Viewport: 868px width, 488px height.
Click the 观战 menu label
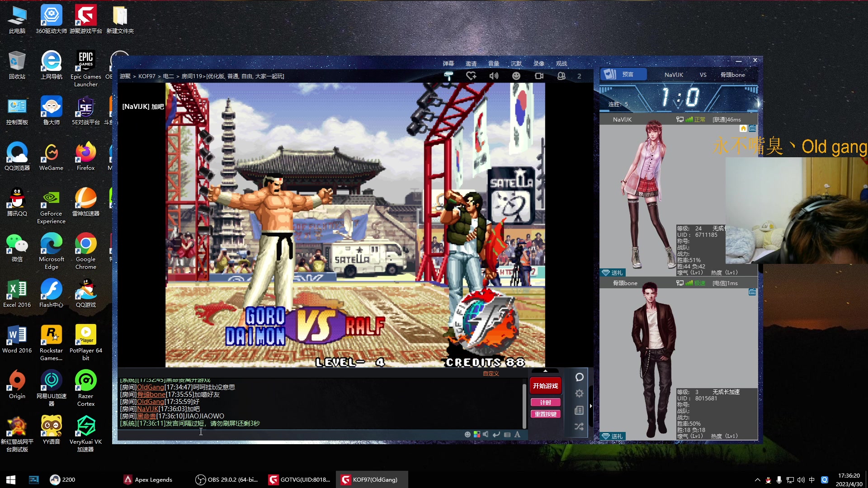point(561,64)
